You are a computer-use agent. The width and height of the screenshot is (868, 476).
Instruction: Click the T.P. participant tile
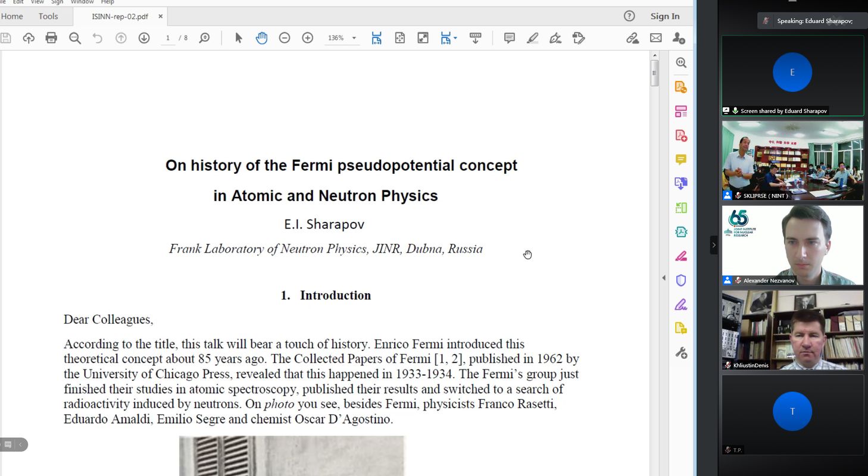click(x=792, y=415)
